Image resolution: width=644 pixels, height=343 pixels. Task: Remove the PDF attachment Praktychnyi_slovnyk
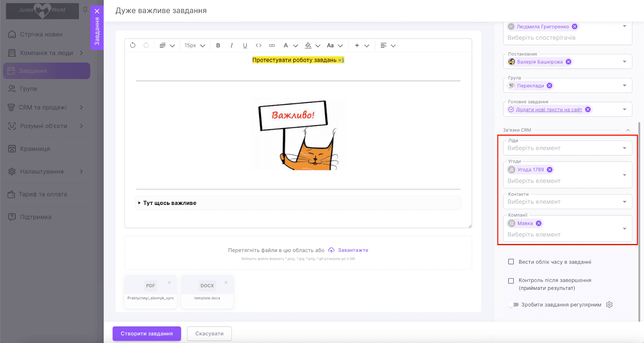pos(169,282)
